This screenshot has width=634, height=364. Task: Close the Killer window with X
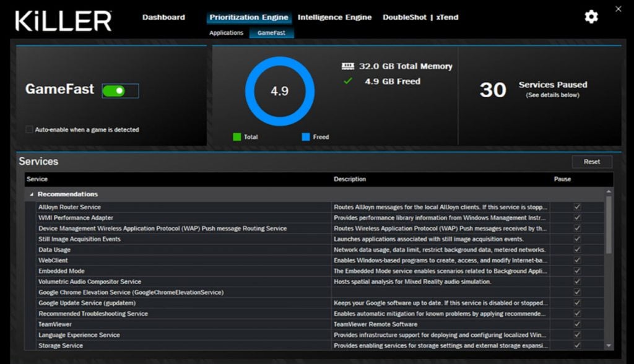(618, 9)
